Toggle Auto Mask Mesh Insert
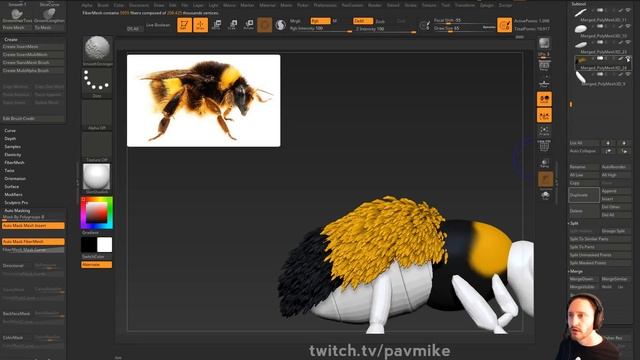The width and height of the screenshot is (640, 360). 33,226
